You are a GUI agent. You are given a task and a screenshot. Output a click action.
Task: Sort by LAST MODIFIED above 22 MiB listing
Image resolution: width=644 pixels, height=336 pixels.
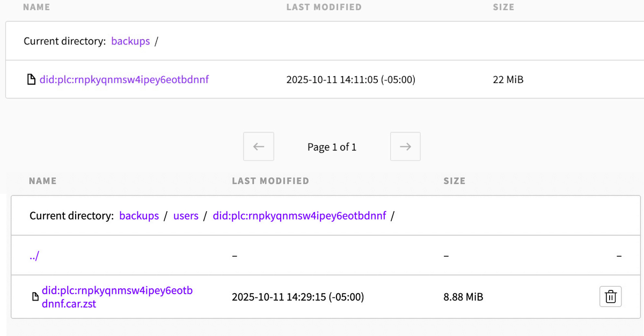coord(324,8)
